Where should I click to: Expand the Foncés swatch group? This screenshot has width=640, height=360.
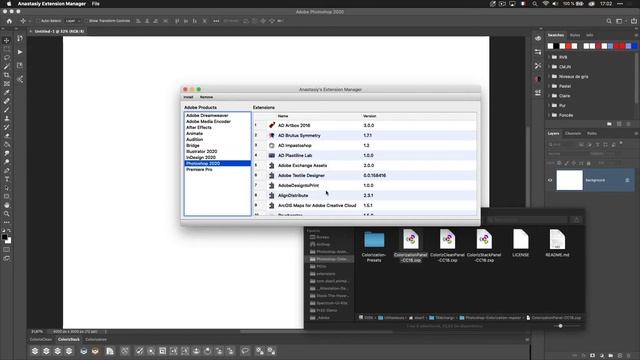549,115
